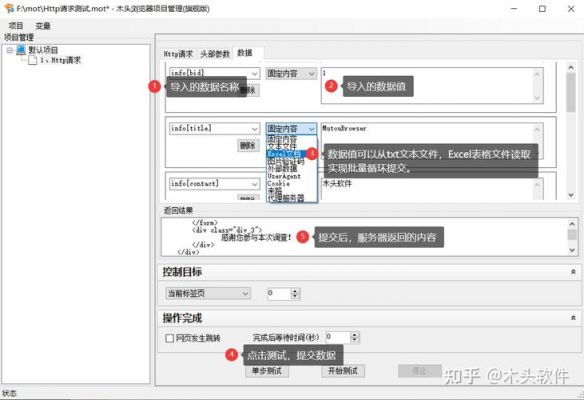This screenshot has width=584, height=400.
Task: Select the 数据 tab
Action: 245,53
